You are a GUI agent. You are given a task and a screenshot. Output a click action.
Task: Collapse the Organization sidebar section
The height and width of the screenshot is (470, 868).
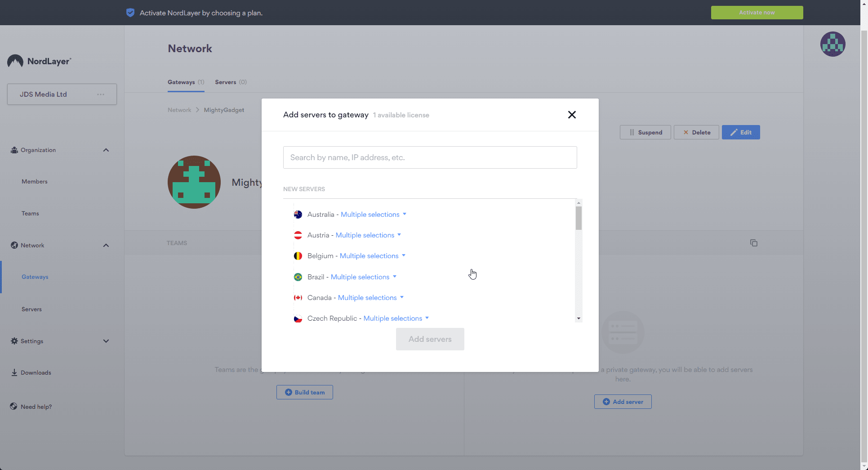[x=106, y=150]
